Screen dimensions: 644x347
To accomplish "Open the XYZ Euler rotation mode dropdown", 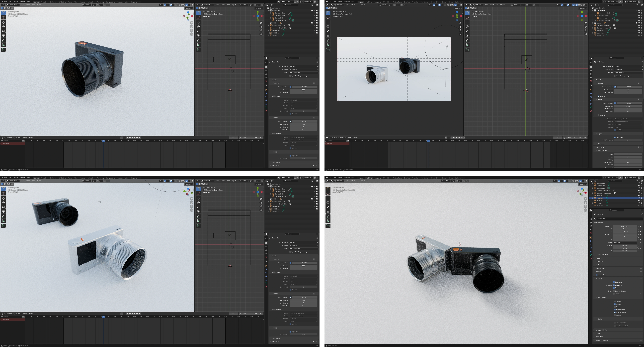I will 625,243.
